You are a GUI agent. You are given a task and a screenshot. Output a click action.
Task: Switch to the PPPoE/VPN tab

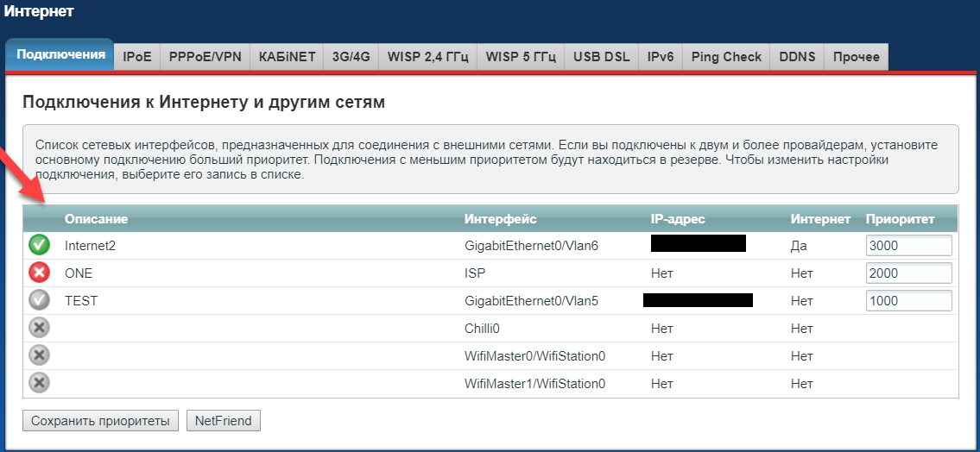(205, 57)
